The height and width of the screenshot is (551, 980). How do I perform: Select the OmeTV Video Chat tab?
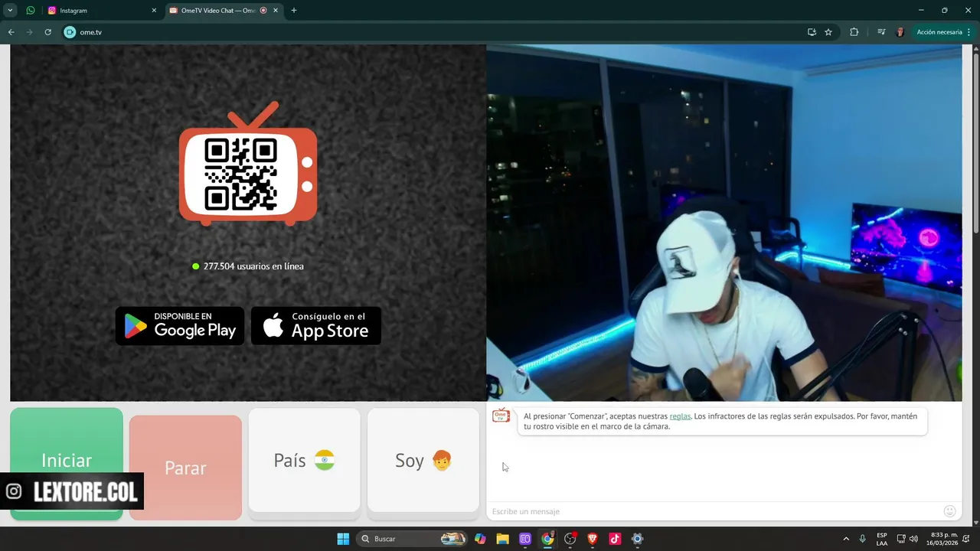click(223, 11)
